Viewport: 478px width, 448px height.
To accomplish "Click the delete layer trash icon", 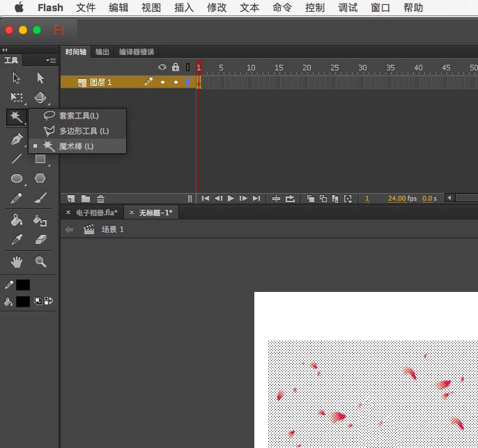I will (x=101, y=199).
